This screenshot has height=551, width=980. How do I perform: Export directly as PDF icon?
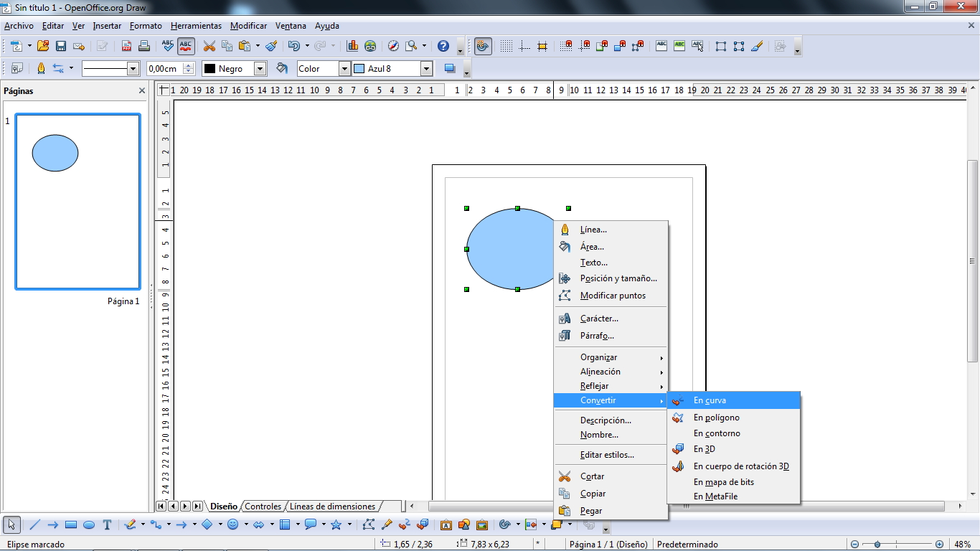click(x=126, y=46)
